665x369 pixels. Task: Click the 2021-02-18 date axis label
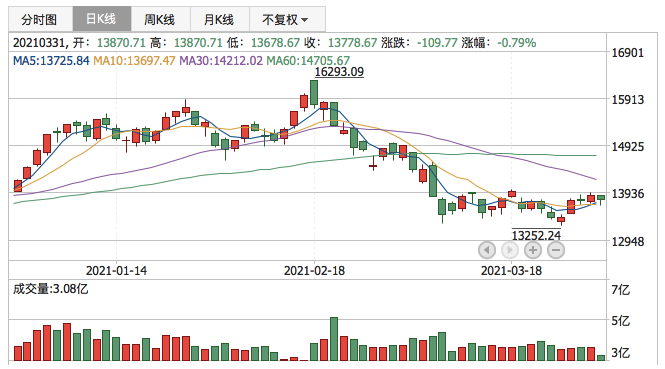pos(314,271)
